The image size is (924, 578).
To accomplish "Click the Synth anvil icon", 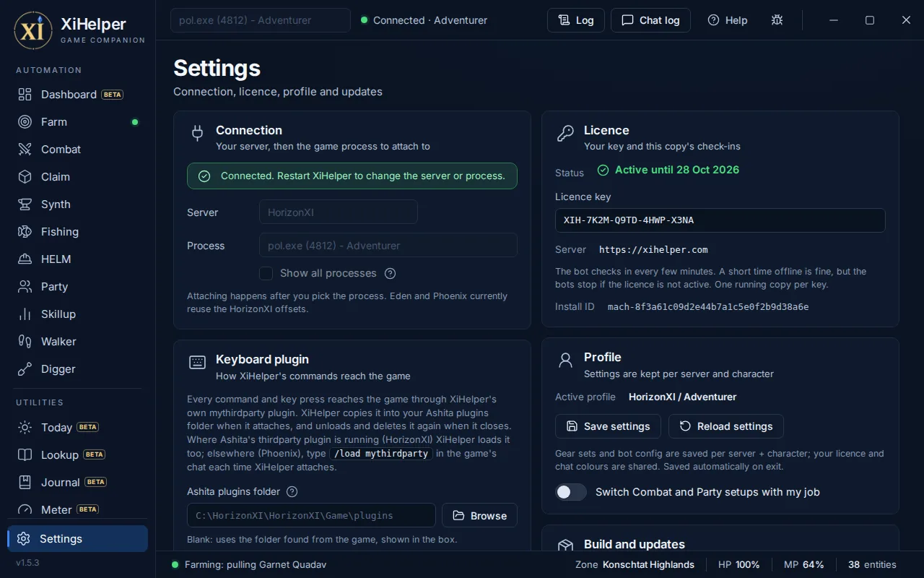I will click(25, 204).
